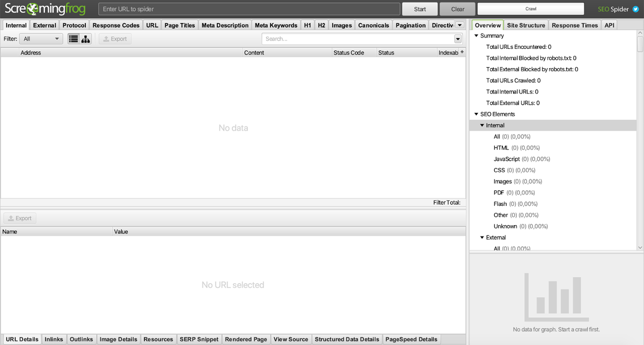Select the H1 tab
Viewport: 644px width, 345px height.
tap(308, 25)
